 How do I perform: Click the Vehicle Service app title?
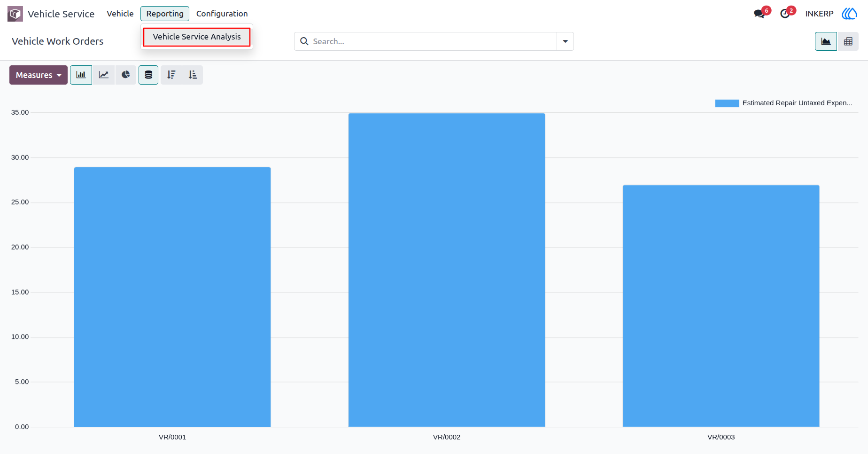[x=61, y=14]
